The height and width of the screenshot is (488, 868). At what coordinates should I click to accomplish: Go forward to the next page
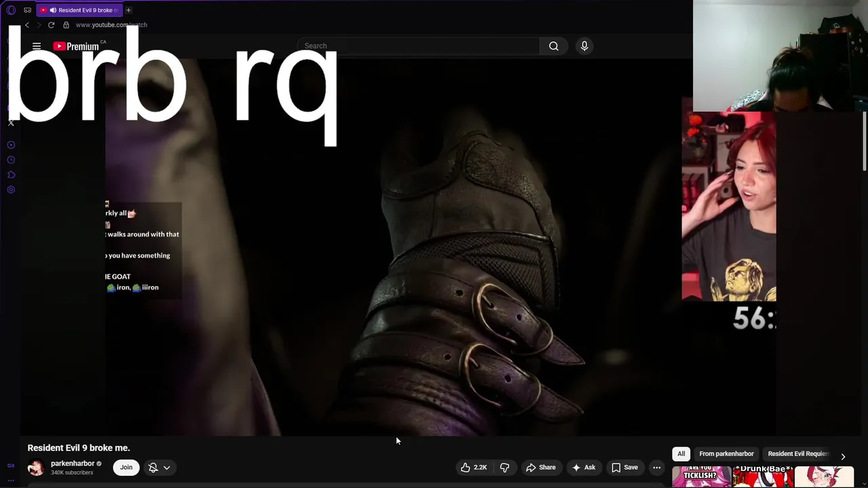tap(39, 25)
